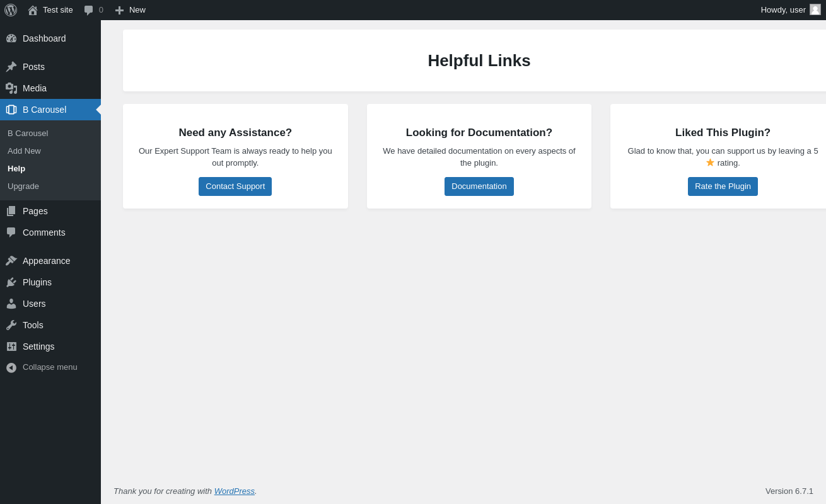The width and height of the screenshot is (826, 504).
Task: Click the Posts pushpin icon
Action: click(11, 67)
